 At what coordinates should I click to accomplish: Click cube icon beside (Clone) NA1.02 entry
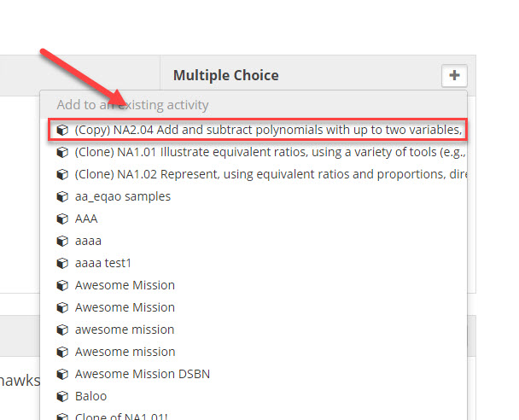62,174
